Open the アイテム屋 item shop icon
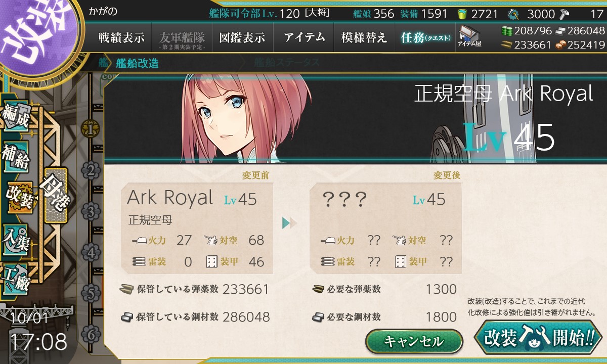 pyautogui.click(x=469, y=36)
